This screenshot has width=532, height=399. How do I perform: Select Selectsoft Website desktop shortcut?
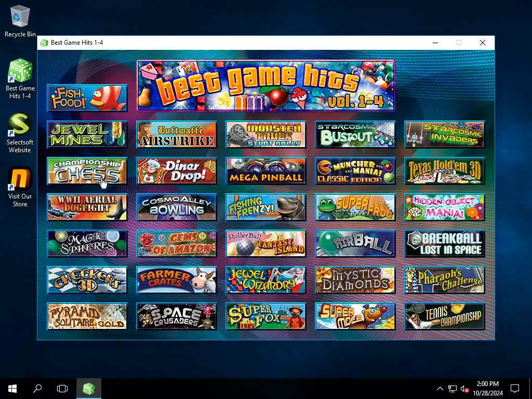point(20,133)
